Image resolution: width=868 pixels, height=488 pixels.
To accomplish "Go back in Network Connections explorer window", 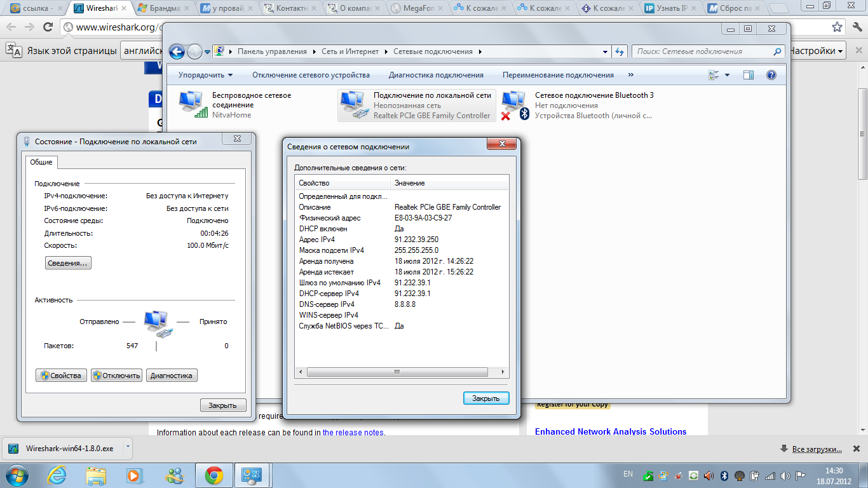I will [x=177, y=51].
